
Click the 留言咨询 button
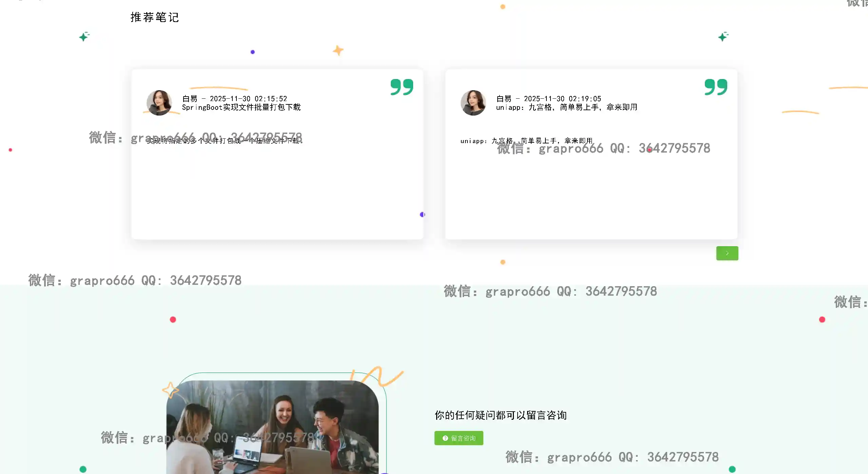point(459,438)
